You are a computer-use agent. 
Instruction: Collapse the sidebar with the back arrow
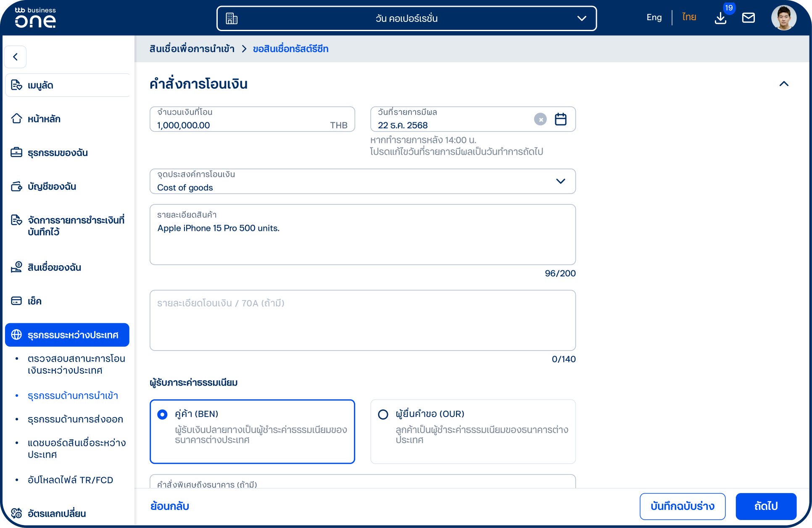tap(16, 57)
